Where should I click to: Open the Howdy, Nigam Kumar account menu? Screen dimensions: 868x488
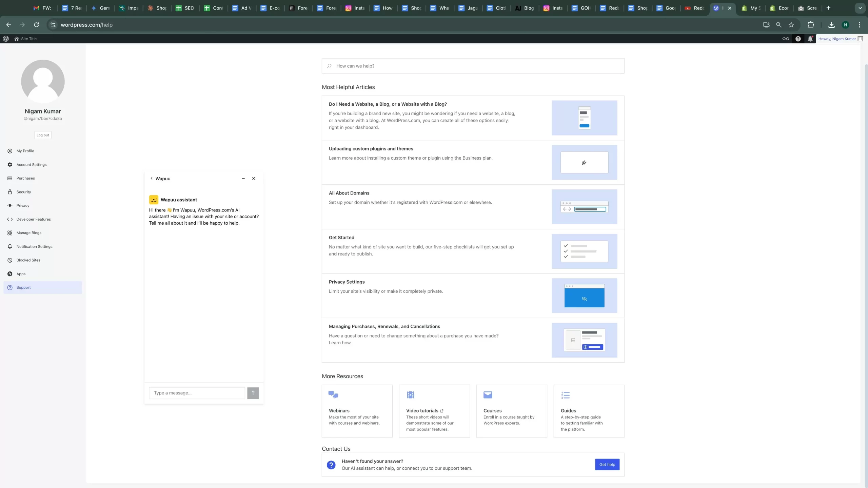(840, 39)
